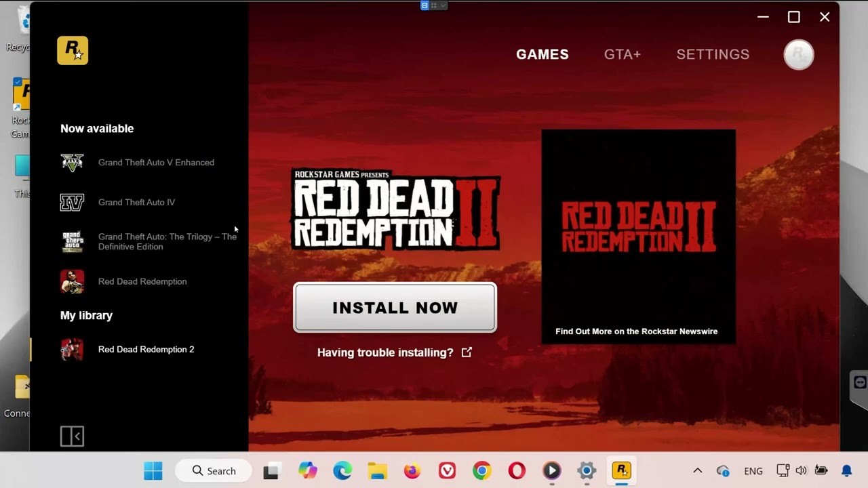Click the battery tray icon

click(x=821, y=470)
